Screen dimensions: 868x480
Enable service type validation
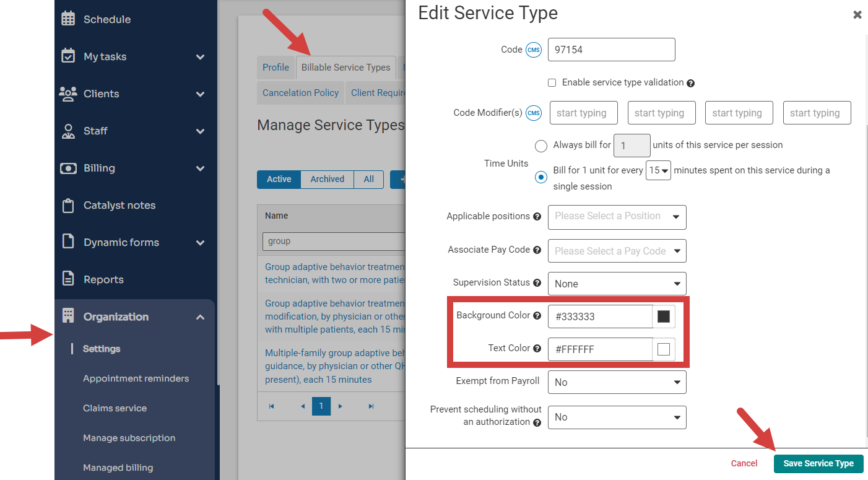(552, 82)
